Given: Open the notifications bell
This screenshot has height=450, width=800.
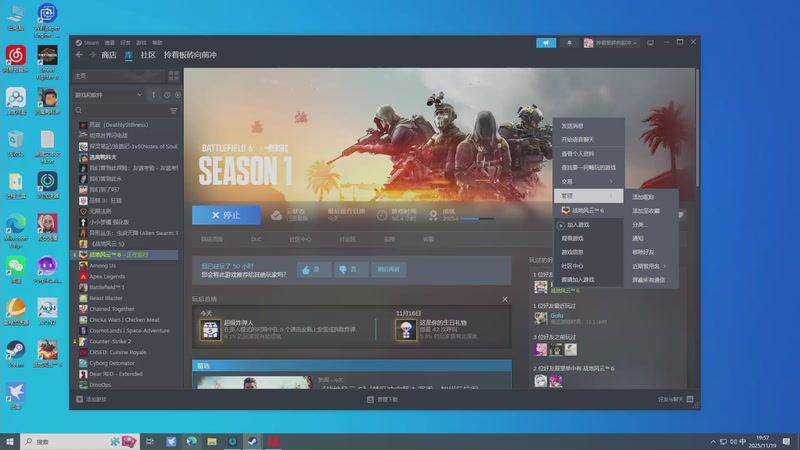Looking at the screenshot, I should 569,43.
